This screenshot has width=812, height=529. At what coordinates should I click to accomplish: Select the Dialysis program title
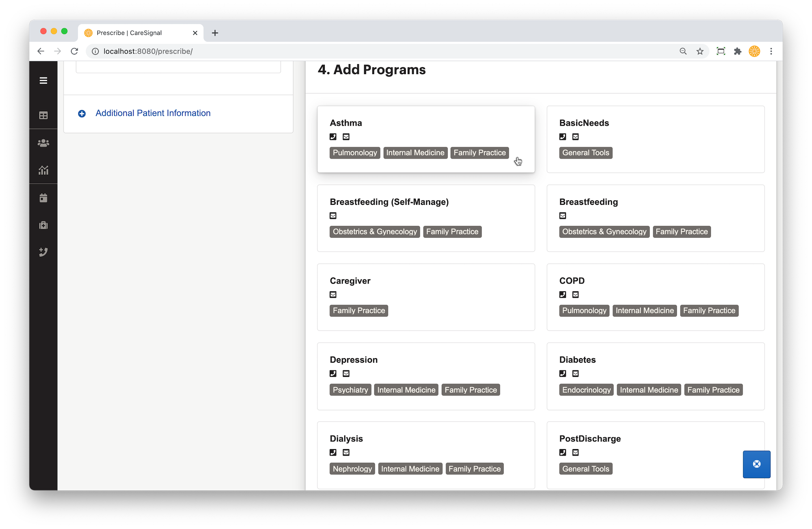coord(346,439)
